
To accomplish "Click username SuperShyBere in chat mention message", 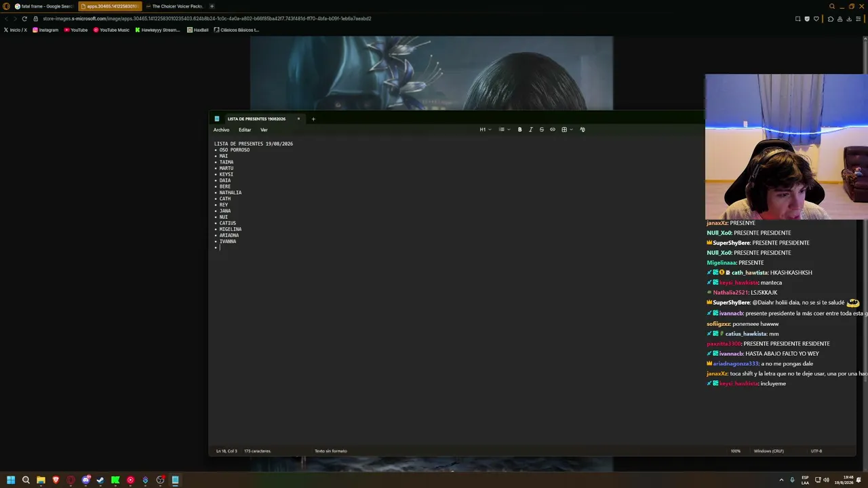I will [x=731, y=302].
